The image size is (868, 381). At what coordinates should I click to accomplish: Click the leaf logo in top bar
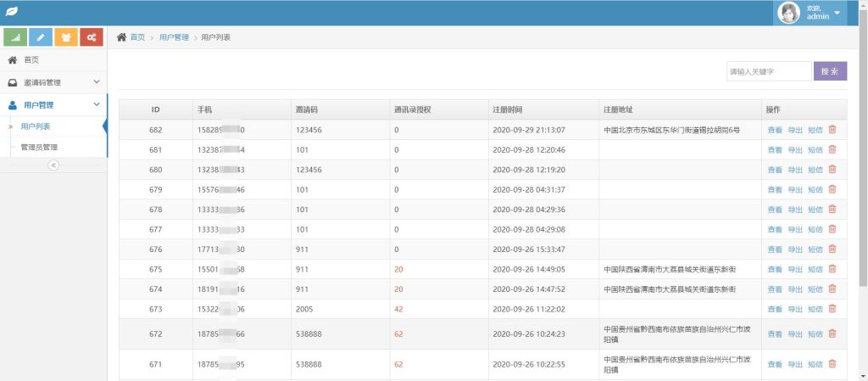[x=14, y=13]
